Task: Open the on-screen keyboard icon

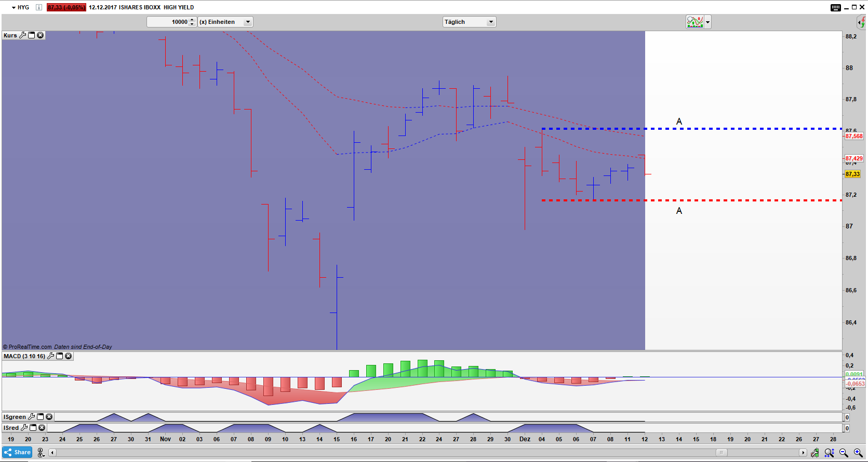Action: 835,7
